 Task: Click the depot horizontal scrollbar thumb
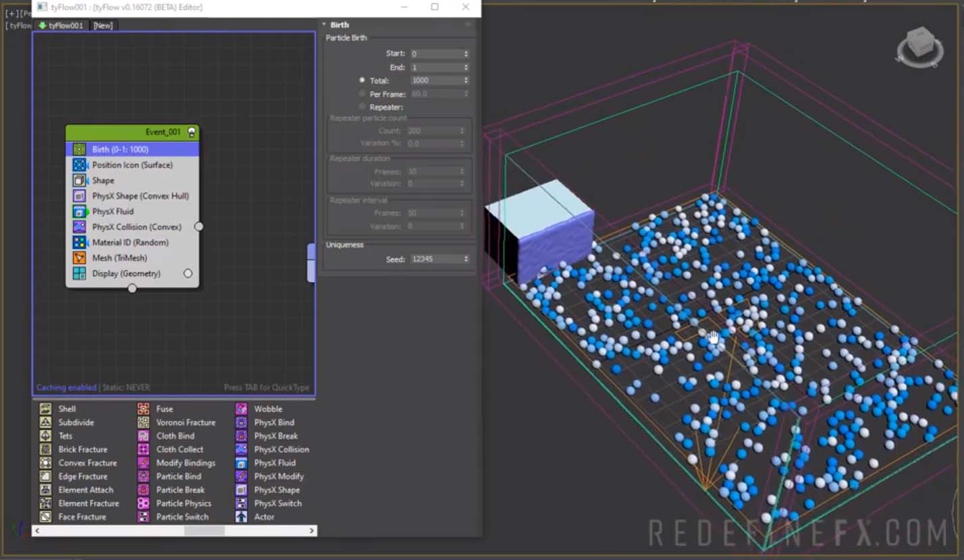(205, 531)
